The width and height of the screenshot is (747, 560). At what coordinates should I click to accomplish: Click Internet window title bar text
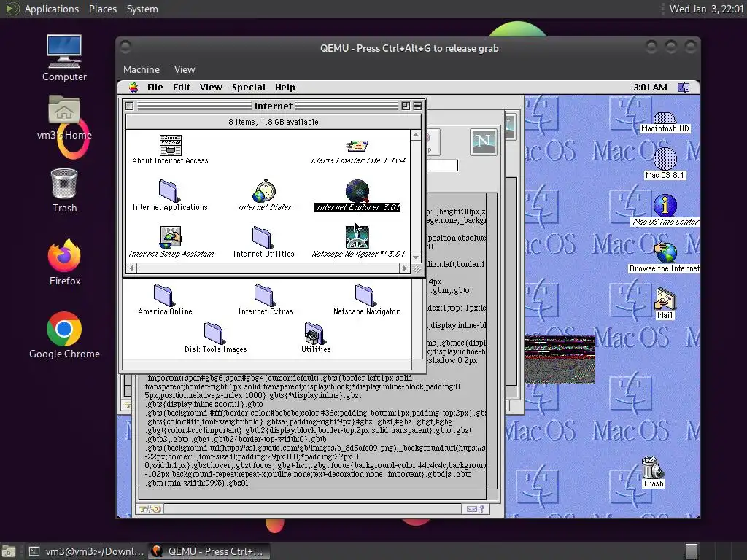tap(274, 106)
